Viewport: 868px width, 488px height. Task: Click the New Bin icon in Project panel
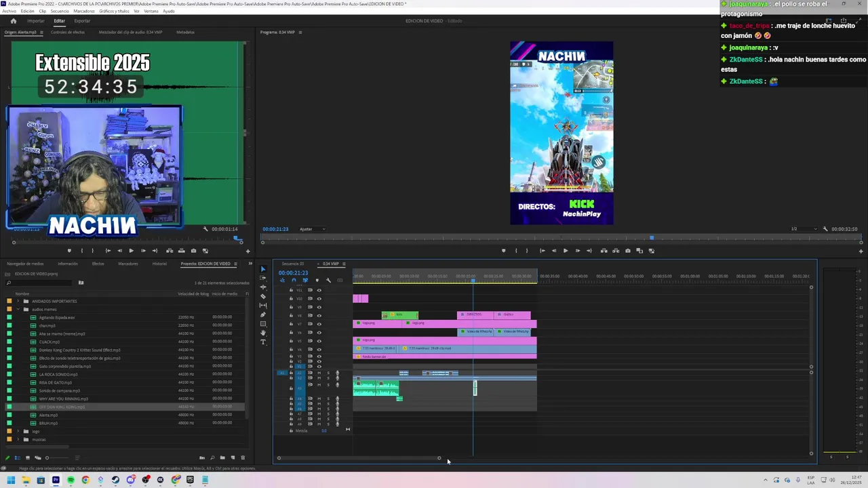(x=222, y=457)
